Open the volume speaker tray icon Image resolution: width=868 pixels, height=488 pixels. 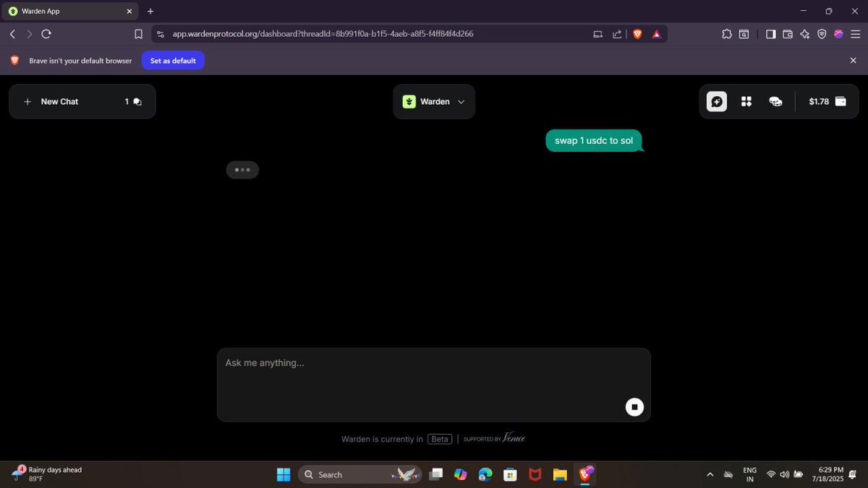tap(784, 475)
